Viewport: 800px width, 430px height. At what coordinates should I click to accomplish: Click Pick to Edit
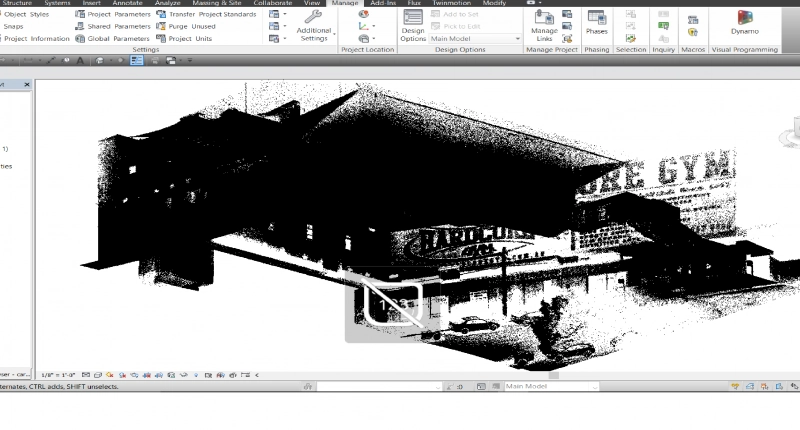456,26
